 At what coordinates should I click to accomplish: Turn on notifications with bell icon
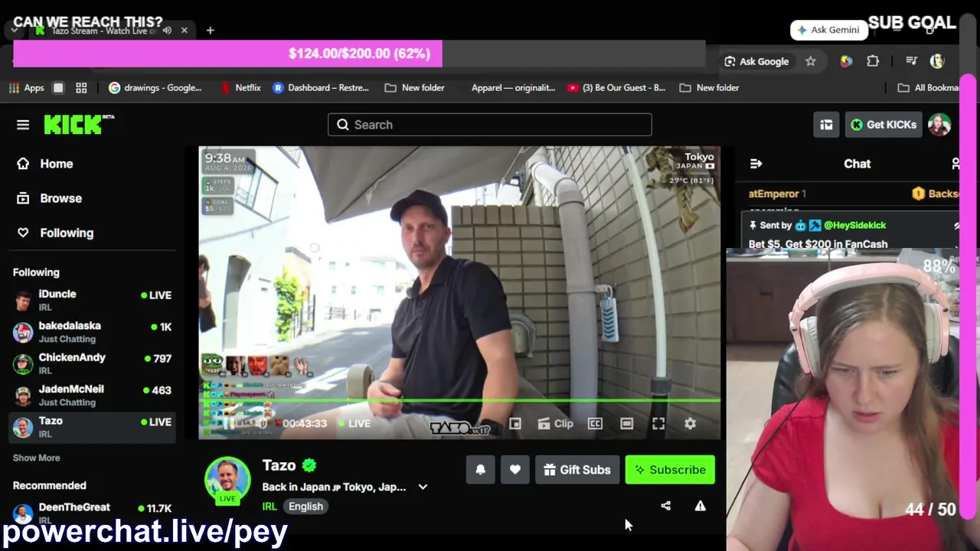(481, 470)
